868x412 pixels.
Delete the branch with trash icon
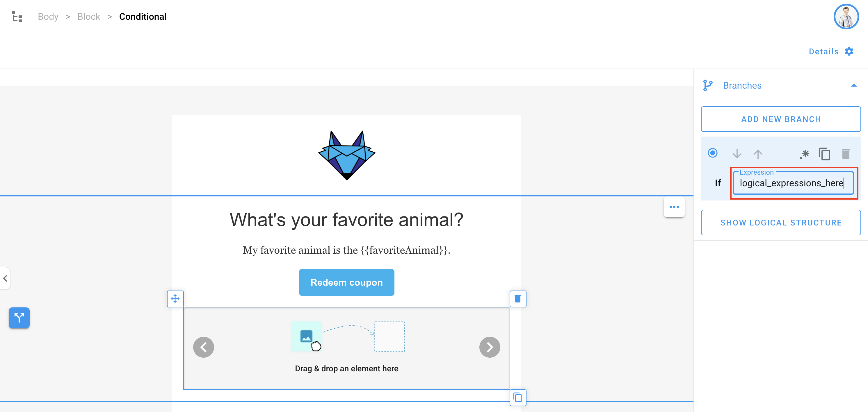[845, 154]
